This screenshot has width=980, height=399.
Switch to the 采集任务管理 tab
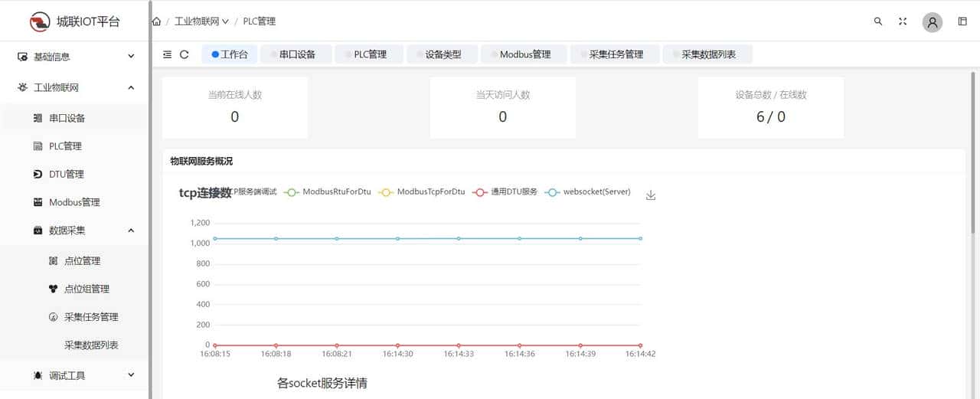tap(616, 54)
